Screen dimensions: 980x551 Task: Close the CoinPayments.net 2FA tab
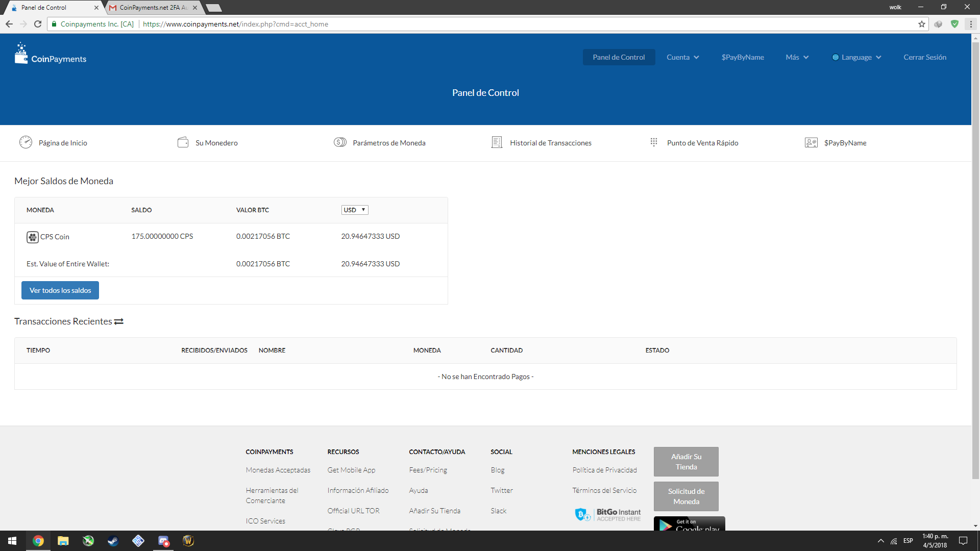(195, 8)
